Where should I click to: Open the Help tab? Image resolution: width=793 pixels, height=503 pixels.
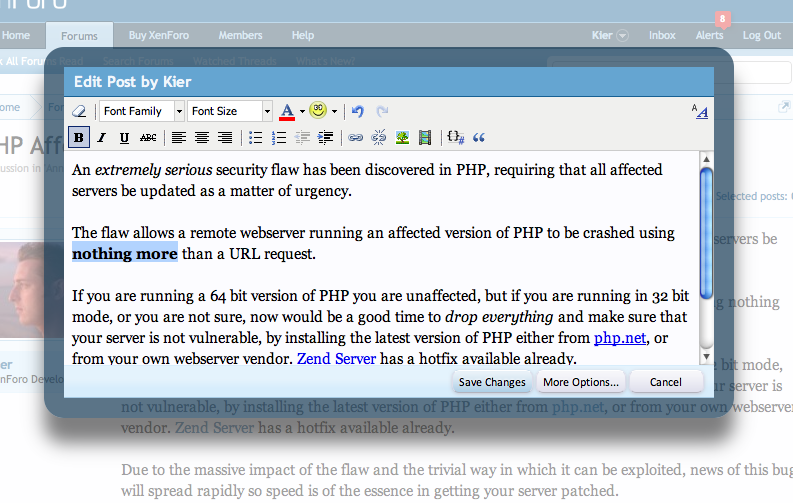(303, 35)
